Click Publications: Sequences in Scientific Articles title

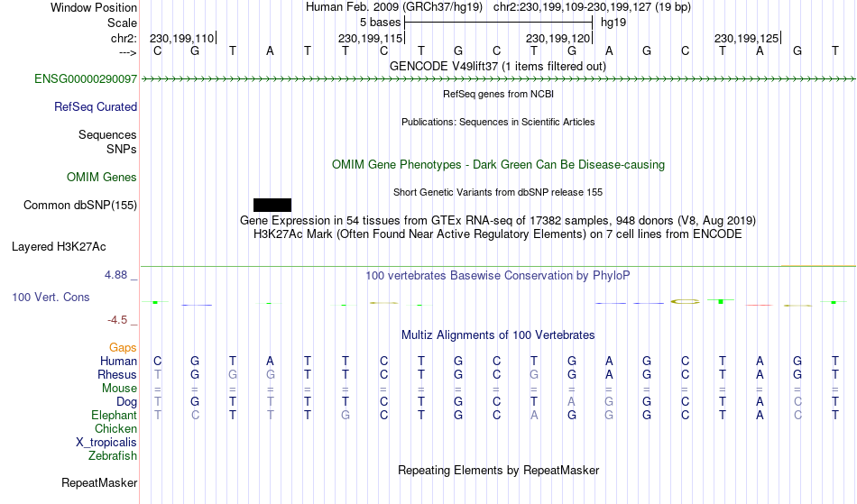coord(498,122)
